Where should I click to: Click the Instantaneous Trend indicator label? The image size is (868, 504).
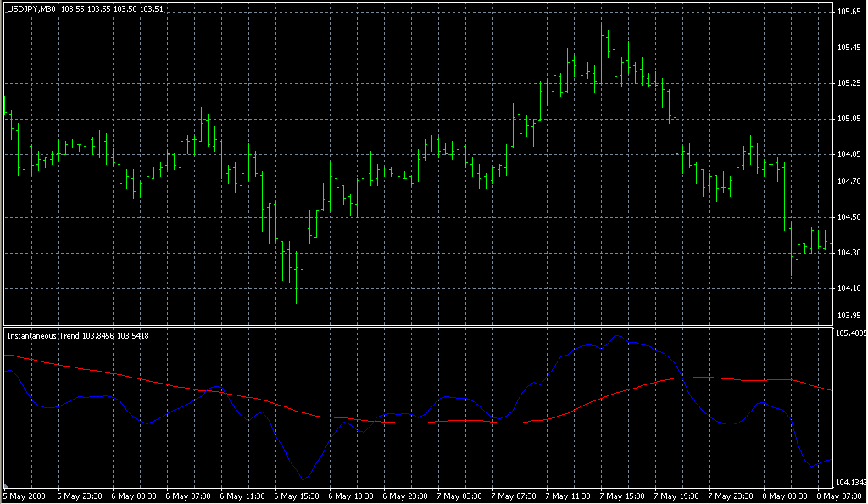(43, 336)
